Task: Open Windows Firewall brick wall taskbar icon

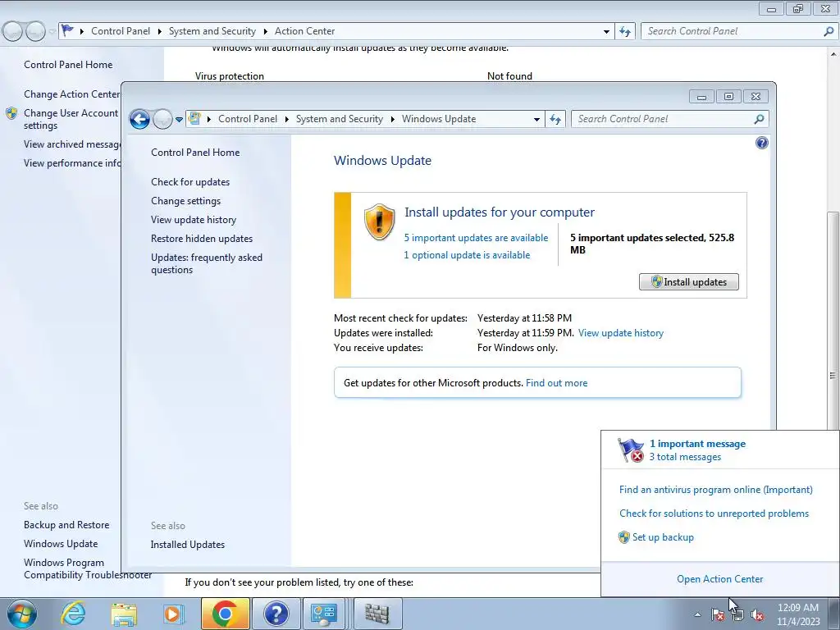Action: point(377,614)
